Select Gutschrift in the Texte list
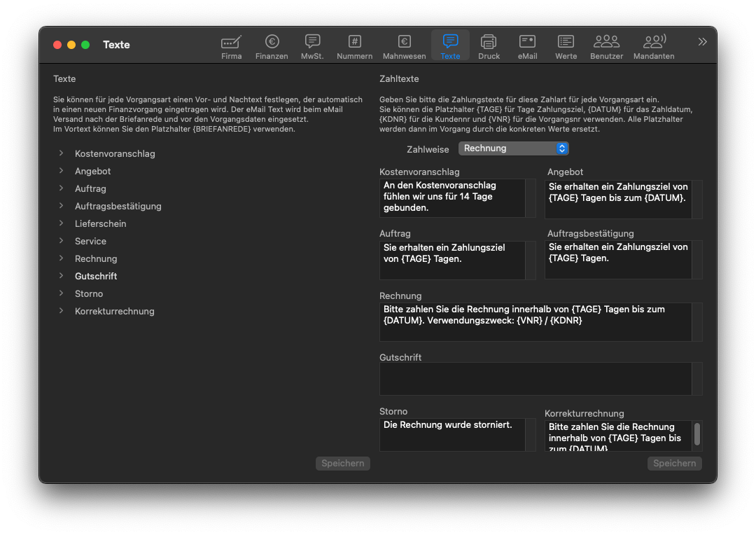This screenshot has width=756, height=535. coord(96,276)
